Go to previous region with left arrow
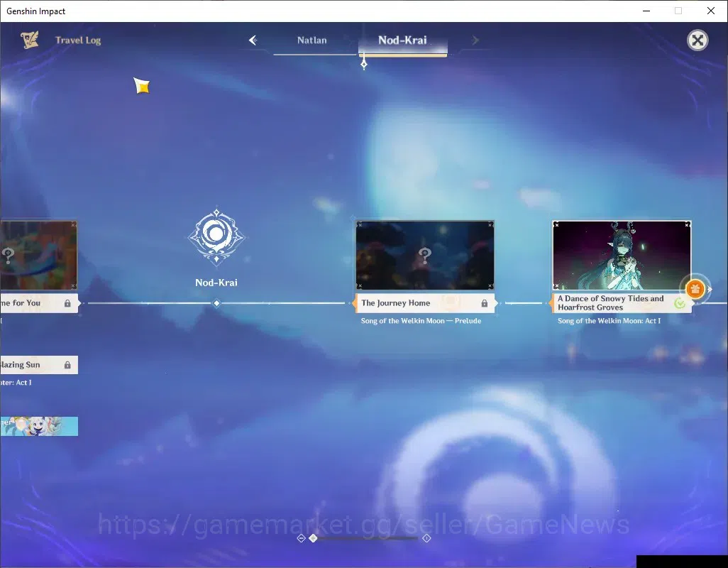728x568 pixels. coord(253,40)
